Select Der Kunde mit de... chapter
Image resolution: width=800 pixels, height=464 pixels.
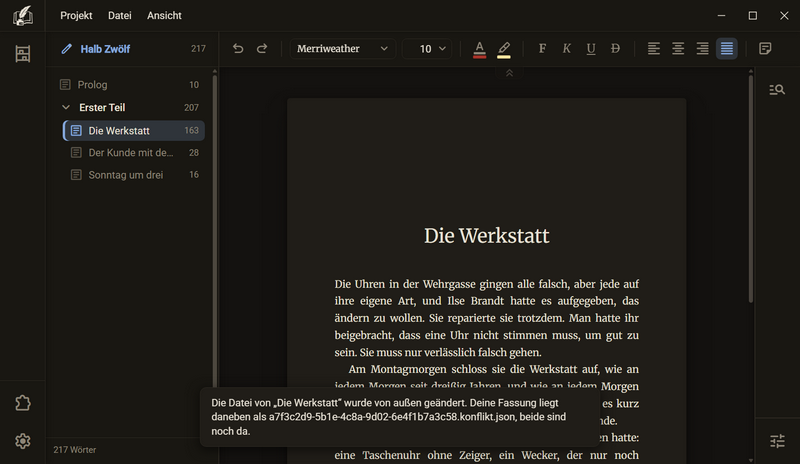(134, 153)
